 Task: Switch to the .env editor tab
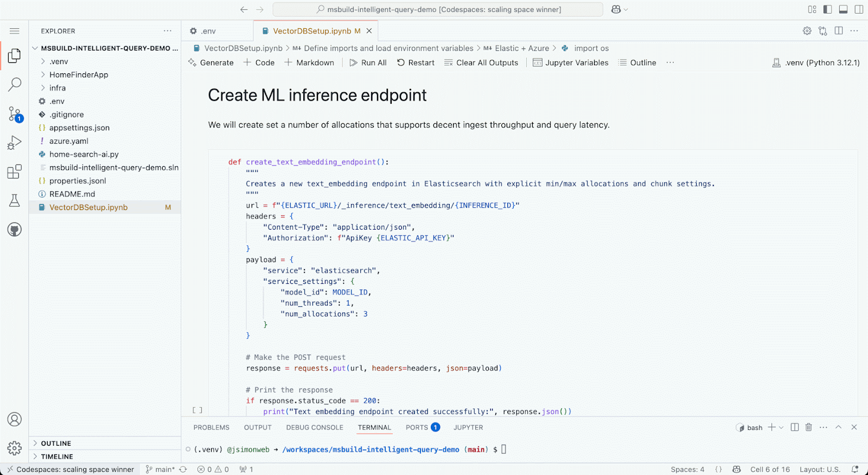(x=208, y=31)
